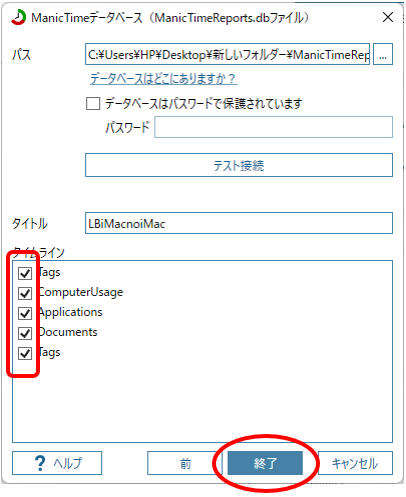
Task: Uncheck the first Tags timeline checkbox
Action: coord(25,273)
